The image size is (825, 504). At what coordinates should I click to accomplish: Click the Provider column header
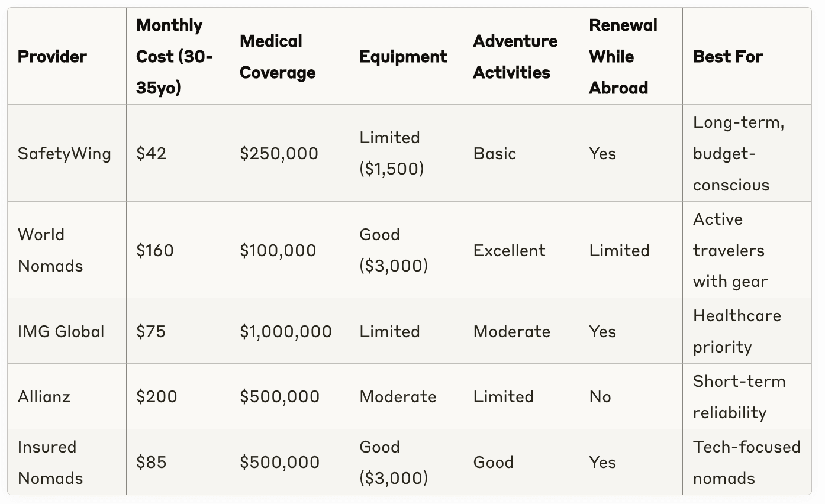52,57
